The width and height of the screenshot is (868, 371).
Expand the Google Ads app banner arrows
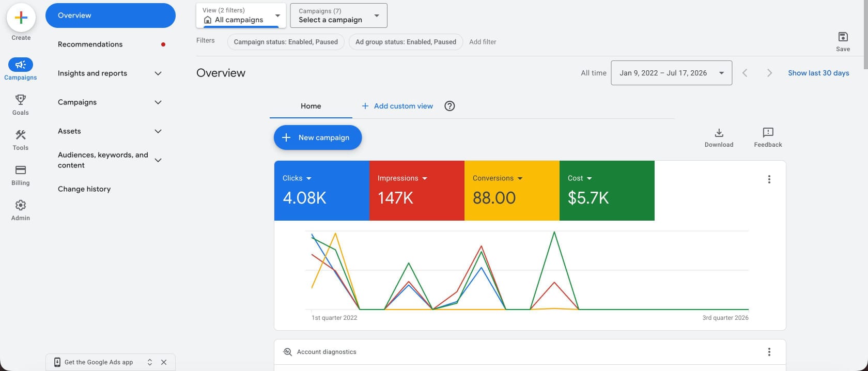[150, 362]
